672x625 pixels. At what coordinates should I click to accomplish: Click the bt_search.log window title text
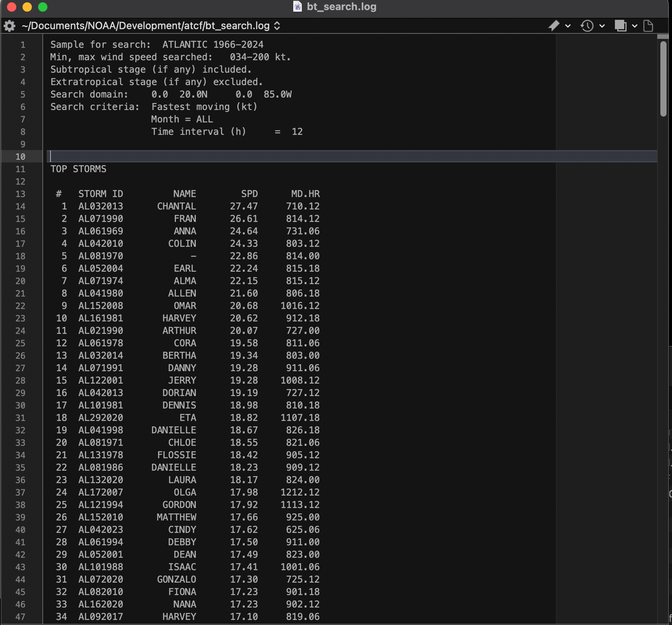(x=341, y=7)
